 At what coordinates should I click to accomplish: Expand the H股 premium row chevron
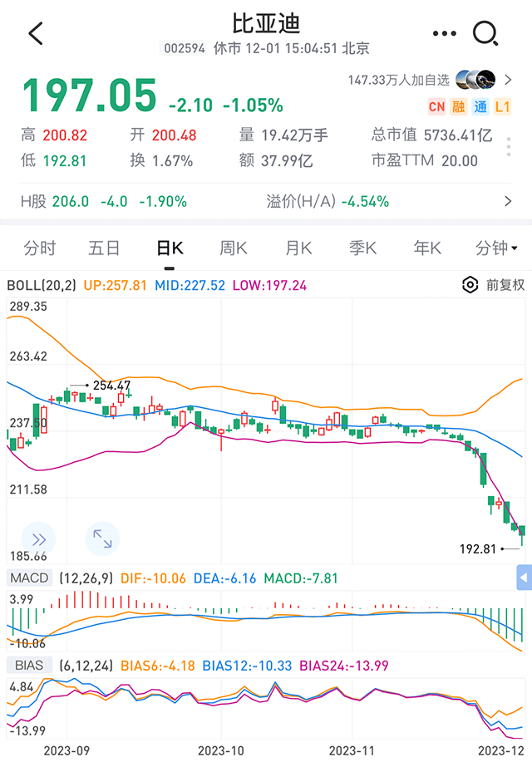coord(508,201)
